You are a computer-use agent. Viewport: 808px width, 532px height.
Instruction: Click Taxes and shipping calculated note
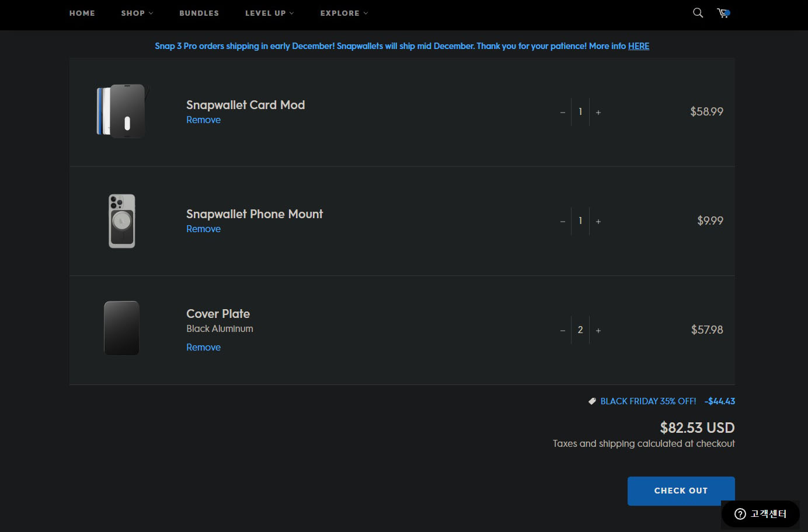[x=643, y=443]
